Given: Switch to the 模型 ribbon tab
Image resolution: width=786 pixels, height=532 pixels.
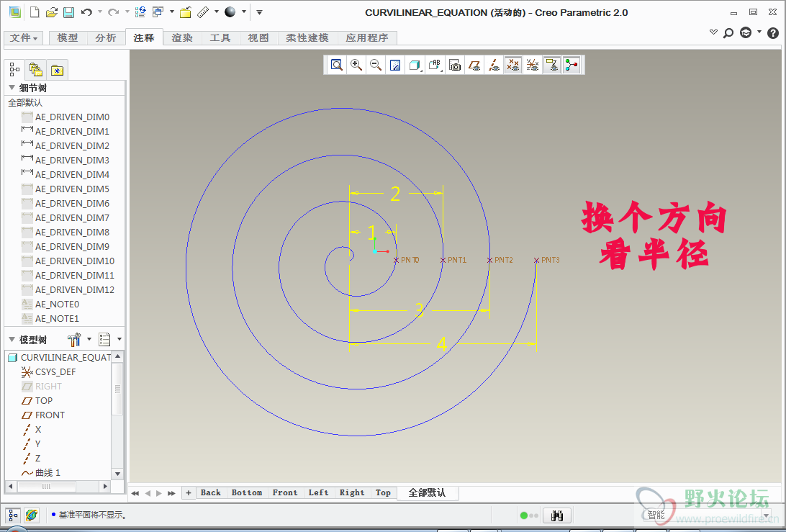Looking at the screenshot, I should tap(68, 37).
